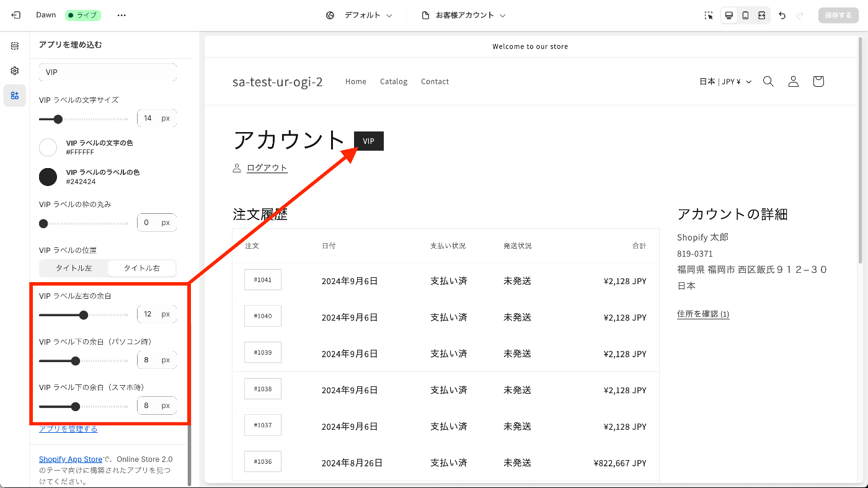Click the VIP label border radius slider
The height and width of the screenshot is (488, 868).
84,223
